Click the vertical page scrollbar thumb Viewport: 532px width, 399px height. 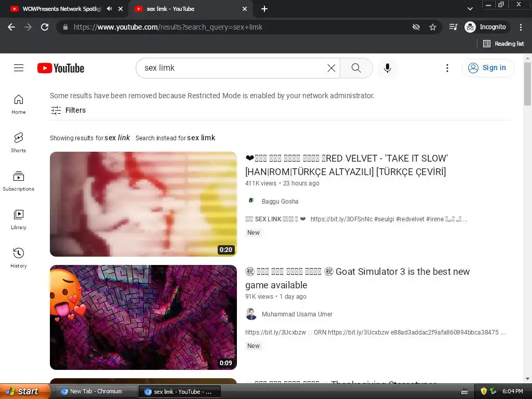(x=527, y=84)
